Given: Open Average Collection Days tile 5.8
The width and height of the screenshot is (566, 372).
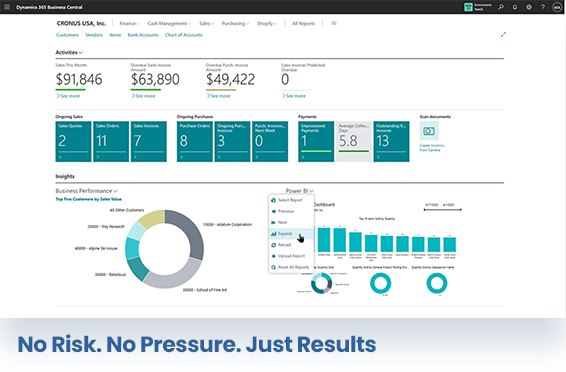Looking at the screenshot, I should [x=354, y=141].
